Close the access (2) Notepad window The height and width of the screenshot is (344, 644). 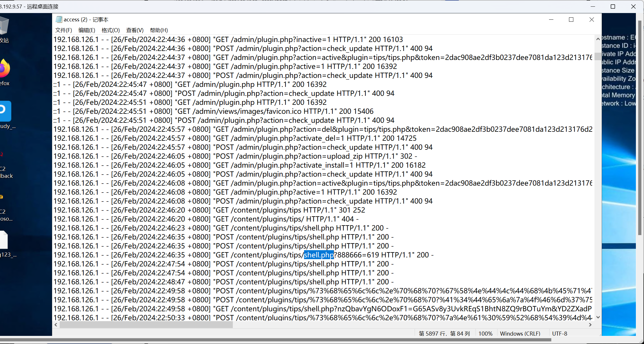click(x=592, y=19)
